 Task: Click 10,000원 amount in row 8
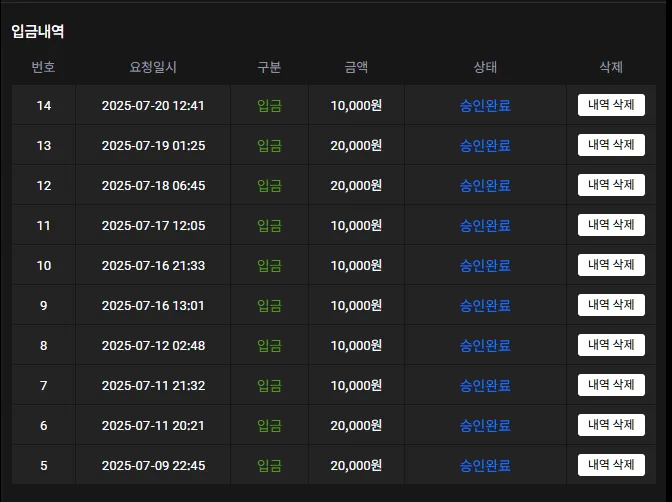pos(356,346)
